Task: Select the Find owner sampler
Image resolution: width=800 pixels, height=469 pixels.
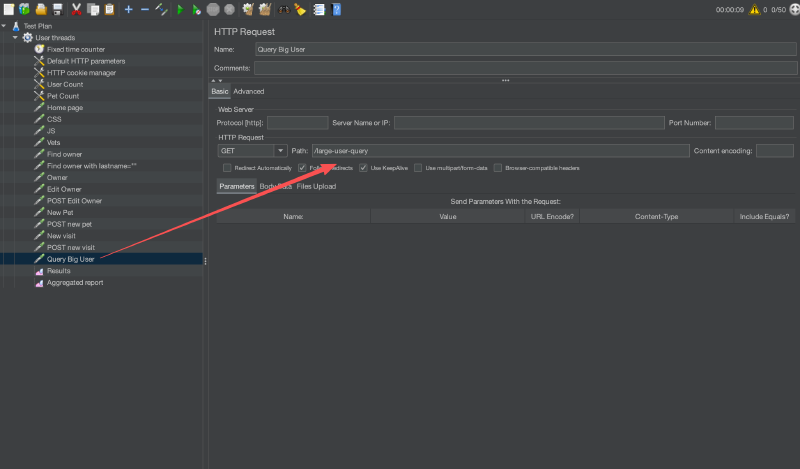Action: tap(64, 154)
